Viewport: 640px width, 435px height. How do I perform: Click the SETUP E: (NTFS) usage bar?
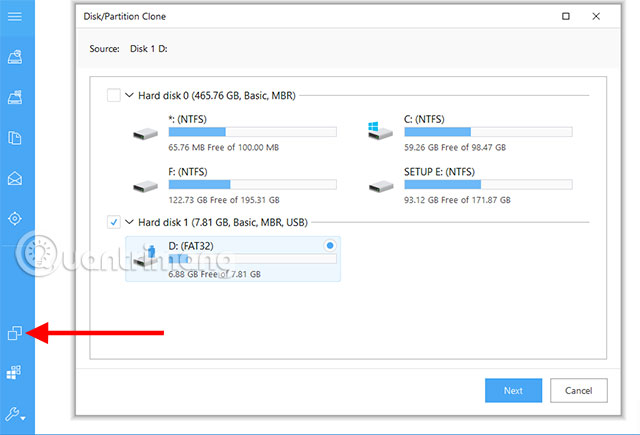click(x=488, y=184)
